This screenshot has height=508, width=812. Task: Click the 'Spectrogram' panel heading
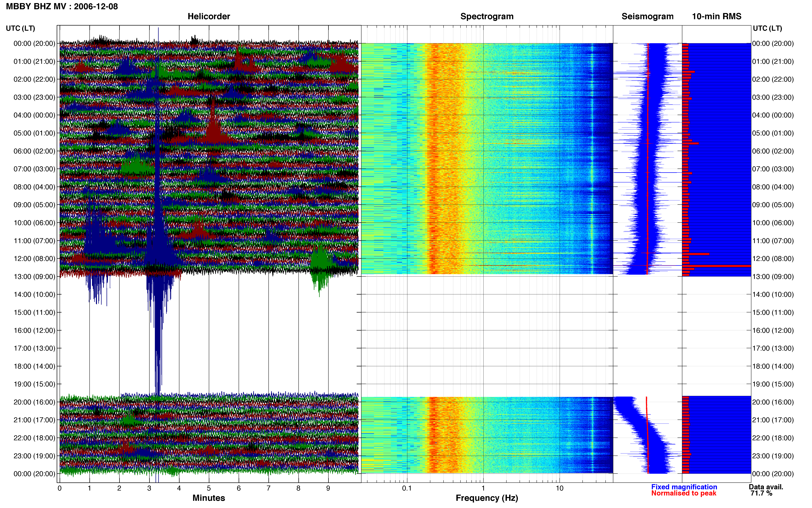(x=487, y=16)
